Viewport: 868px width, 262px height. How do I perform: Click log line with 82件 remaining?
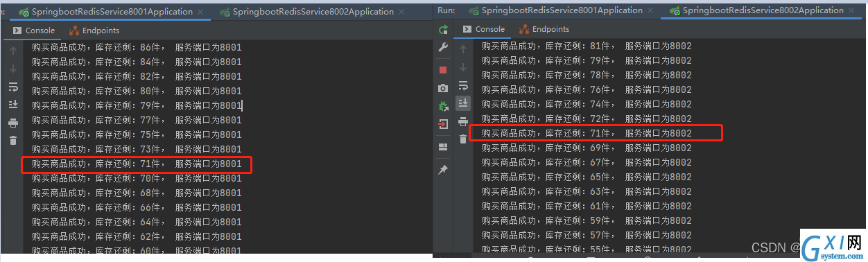point(137,76)
